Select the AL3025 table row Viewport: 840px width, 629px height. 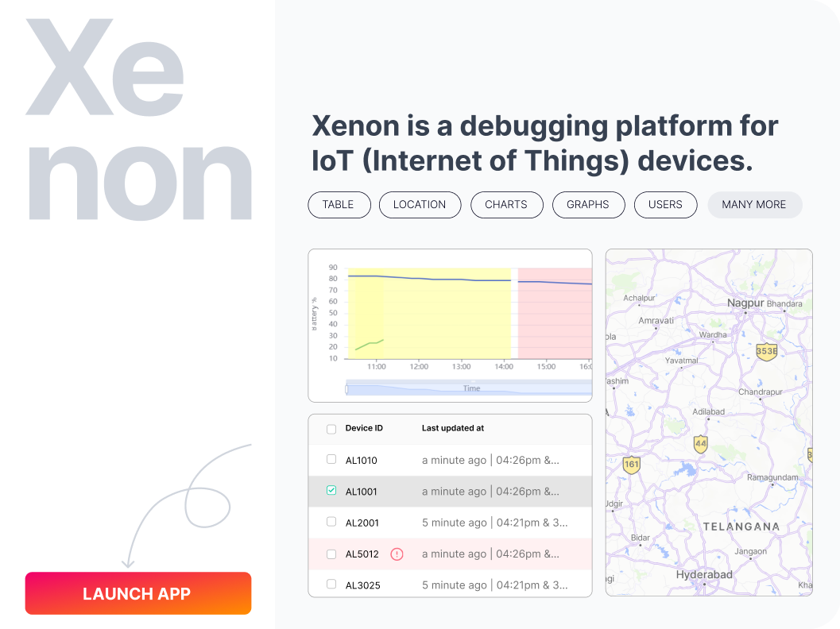[x=450, y=585]
